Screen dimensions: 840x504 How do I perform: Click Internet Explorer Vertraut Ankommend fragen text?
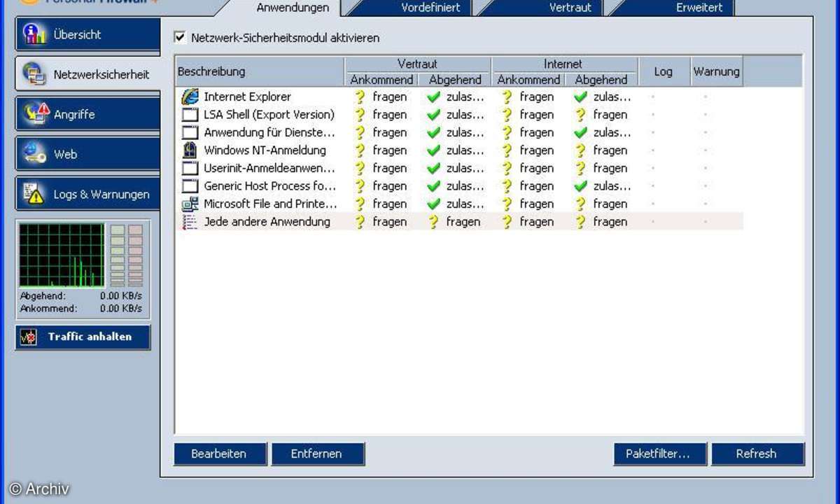[390, 97]
